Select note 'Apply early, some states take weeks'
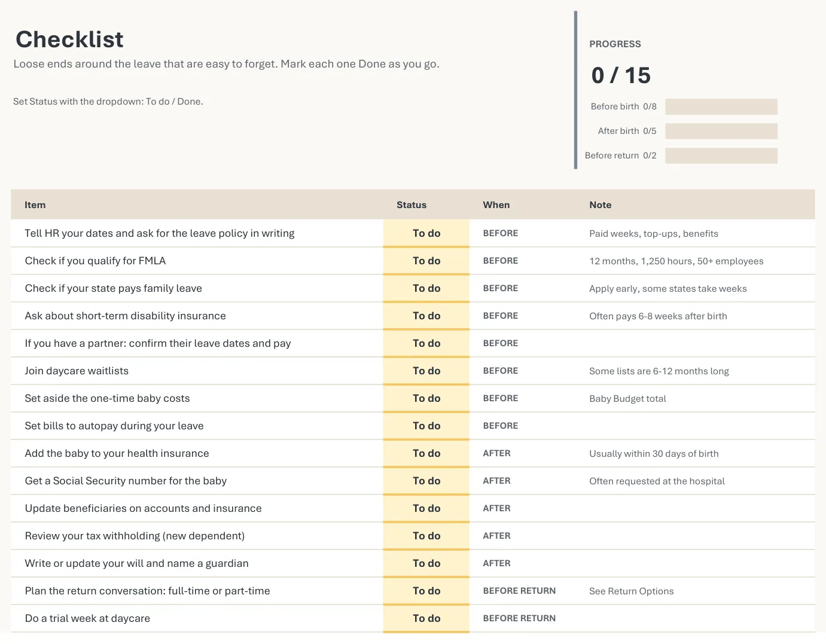This screenshot has height=644, width=826. 668,289
